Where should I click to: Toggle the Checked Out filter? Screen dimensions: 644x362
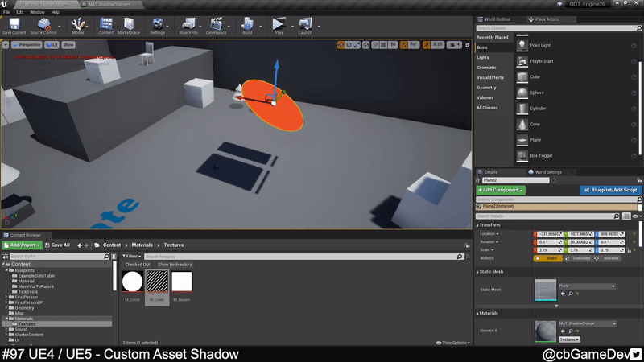click(x=138, y=265)
